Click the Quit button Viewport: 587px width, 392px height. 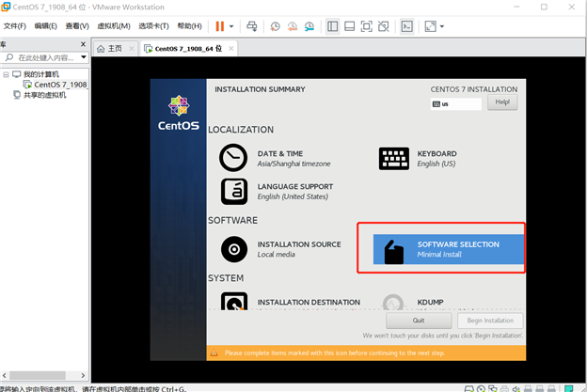419,321
